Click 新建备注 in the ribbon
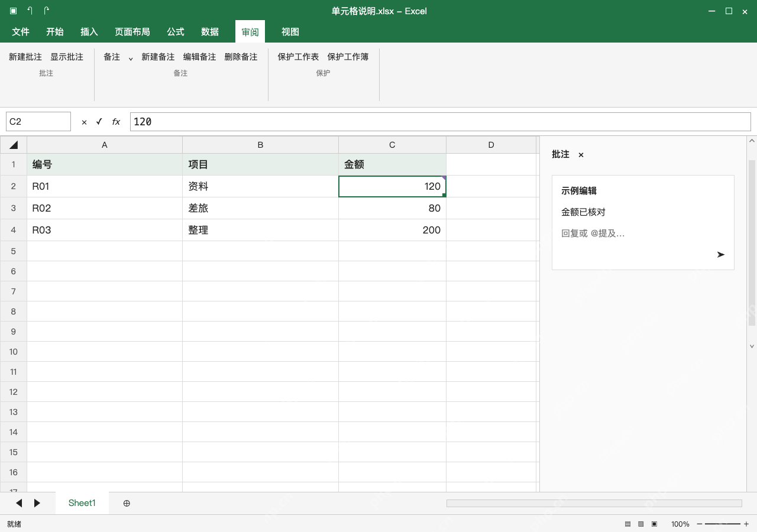 click(x=158, y=57)
